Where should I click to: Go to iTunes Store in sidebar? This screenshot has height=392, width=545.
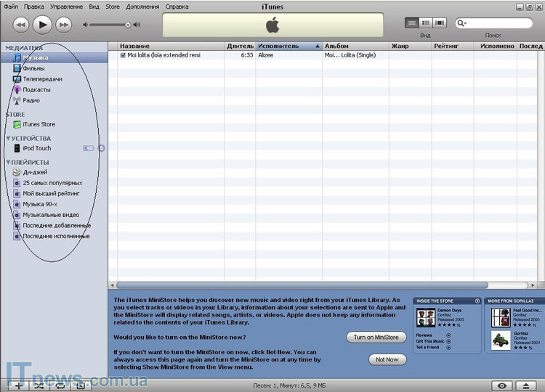[x=39, y=125]
